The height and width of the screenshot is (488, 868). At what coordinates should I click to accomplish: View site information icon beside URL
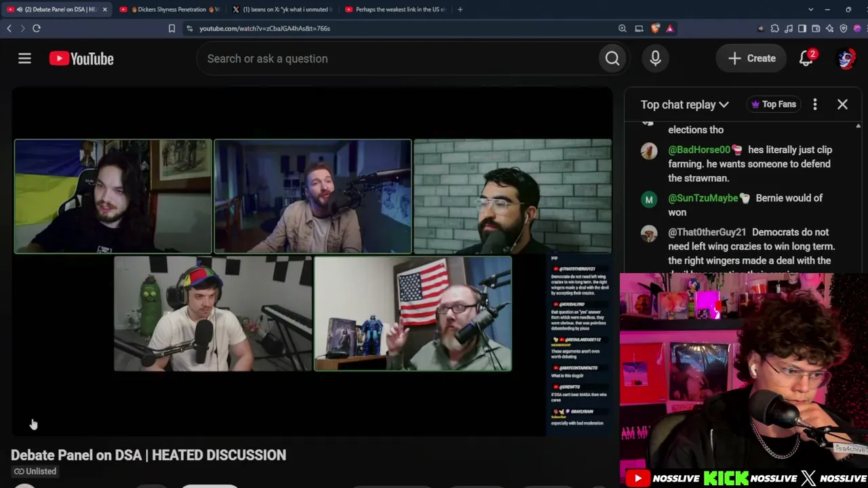pos(189,28)
